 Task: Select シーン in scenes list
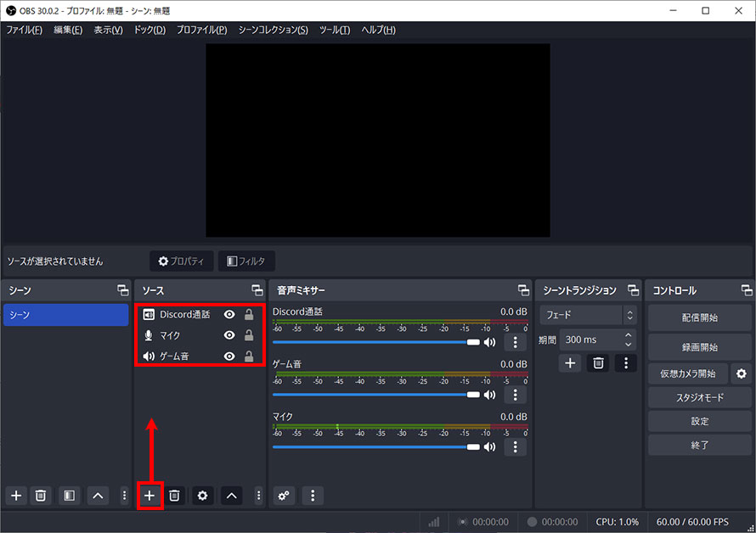[66, 315]
